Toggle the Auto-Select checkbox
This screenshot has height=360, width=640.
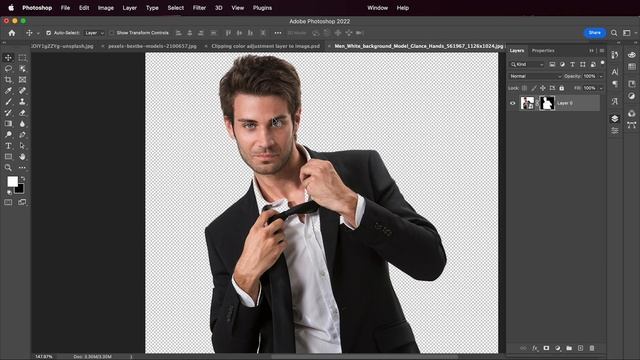point(49,33)
